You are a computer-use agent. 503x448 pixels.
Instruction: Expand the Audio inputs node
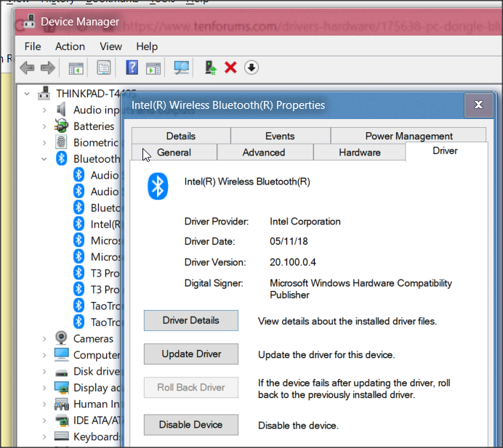point(44,110)
